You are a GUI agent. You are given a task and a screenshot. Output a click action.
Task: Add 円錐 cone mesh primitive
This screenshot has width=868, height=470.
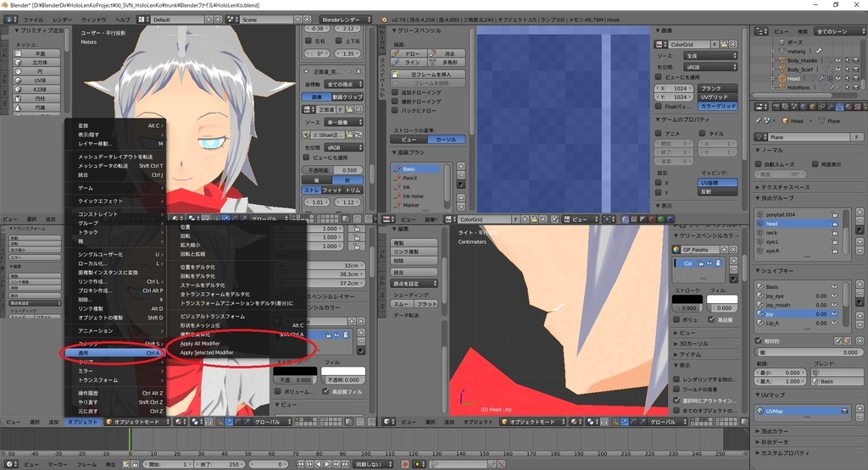(37, 108)
